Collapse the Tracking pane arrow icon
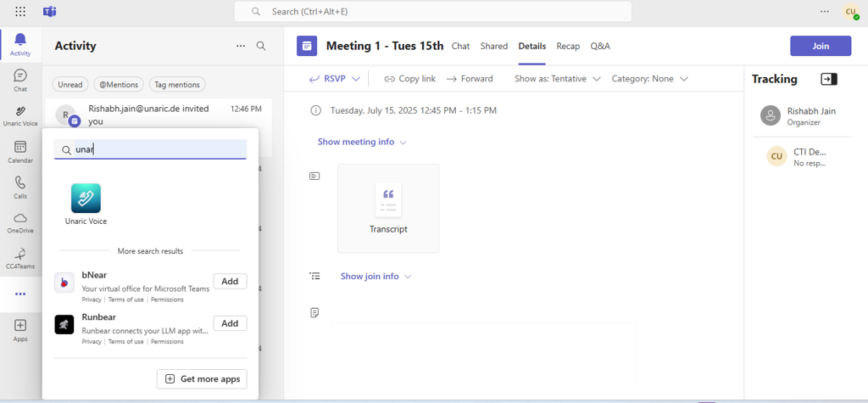 point(829,79)
